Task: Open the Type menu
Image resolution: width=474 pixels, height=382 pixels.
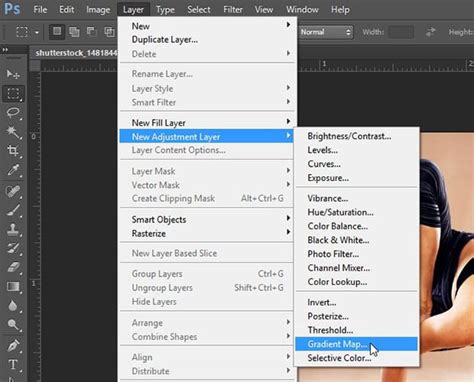Action: click(165, 10)
